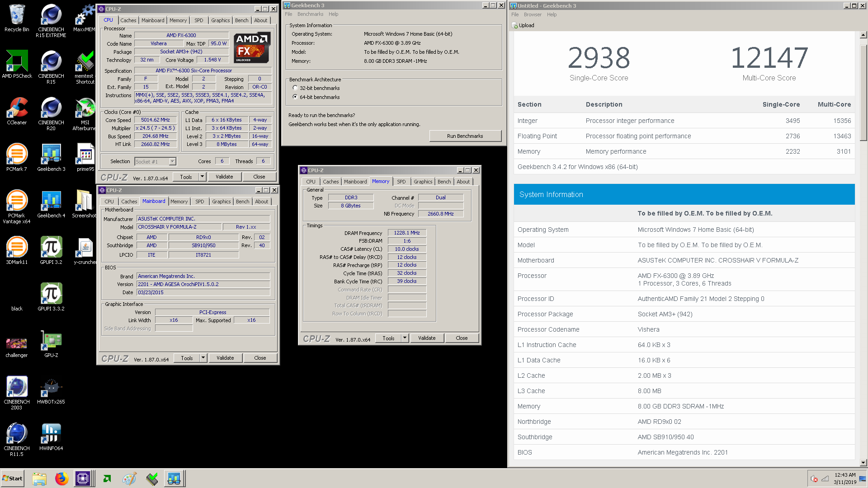The height and width of the screenshot is (488, 868).
Task: Open the HWiNFO64 desktop icon
Action: 51,437
